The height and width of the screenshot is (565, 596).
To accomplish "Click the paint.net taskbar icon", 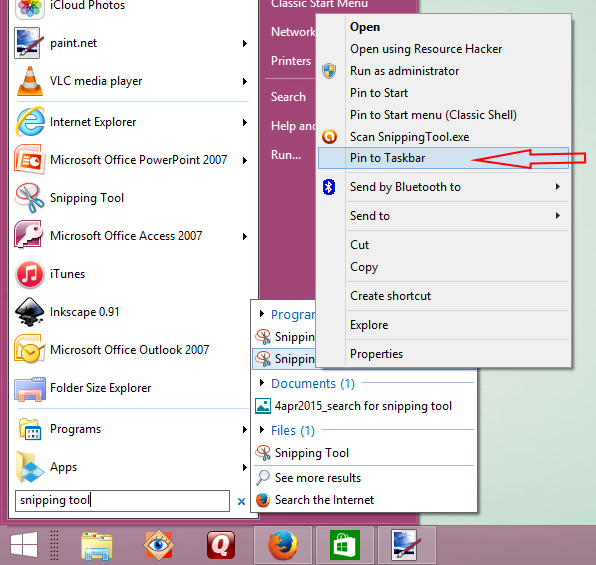I will click(406, 545).
